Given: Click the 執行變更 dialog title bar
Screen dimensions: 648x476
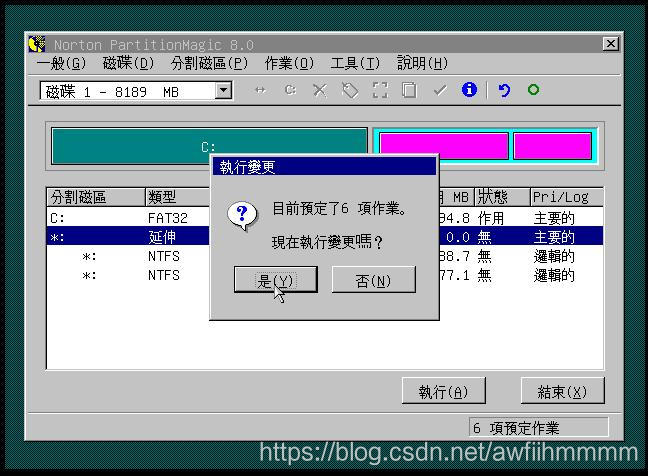Looking at the screenshot, I should point(324,167).
